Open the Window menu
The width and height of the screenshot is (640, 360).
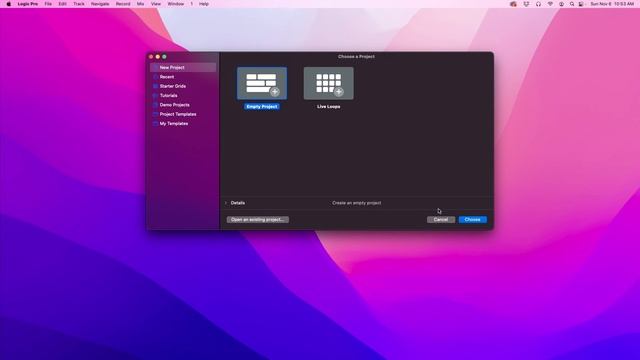tap(176, 4)
